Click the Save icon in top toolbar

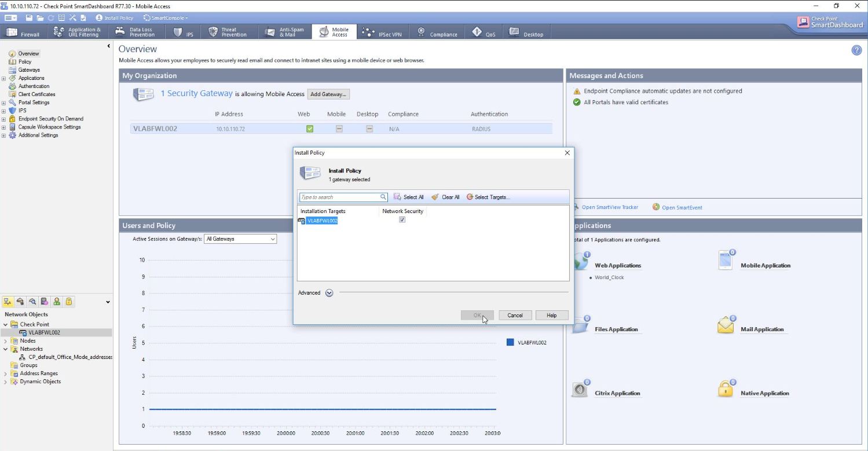click(x=29, y=18)
